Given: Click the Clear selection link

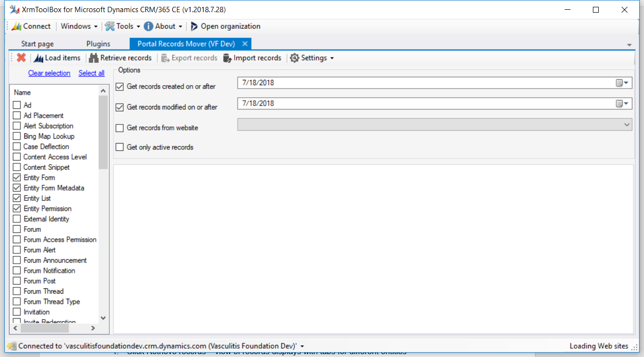Looking at the screenshot, I should pos(49,73).
